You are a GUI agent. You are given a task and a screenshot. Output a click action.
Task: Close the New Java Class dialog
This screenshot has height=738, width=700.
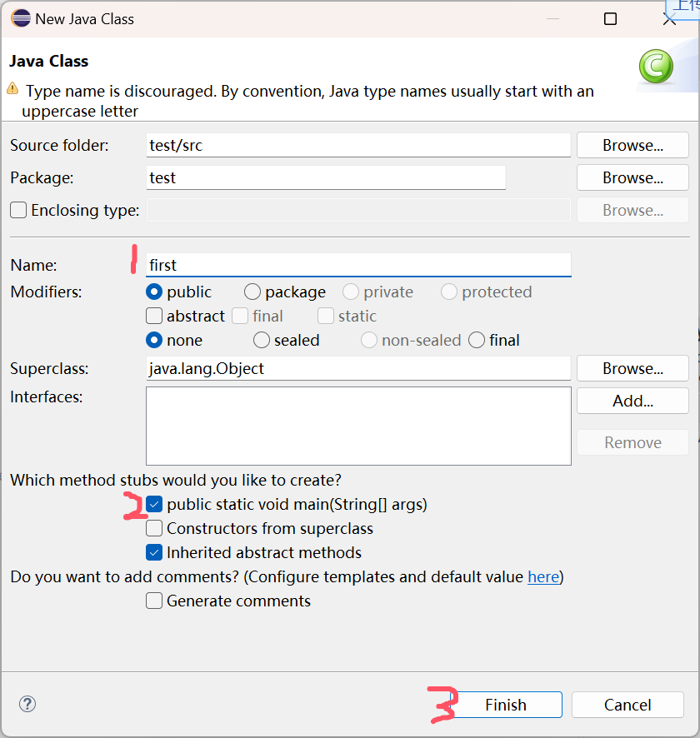669,19
